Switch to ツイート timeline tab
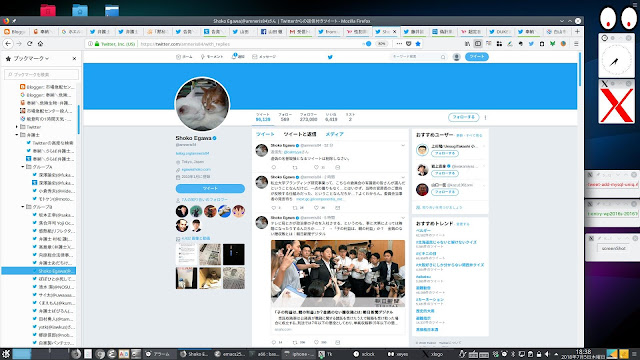The height and width of the screenshot is (360, 640). click(x=265, y=134)
